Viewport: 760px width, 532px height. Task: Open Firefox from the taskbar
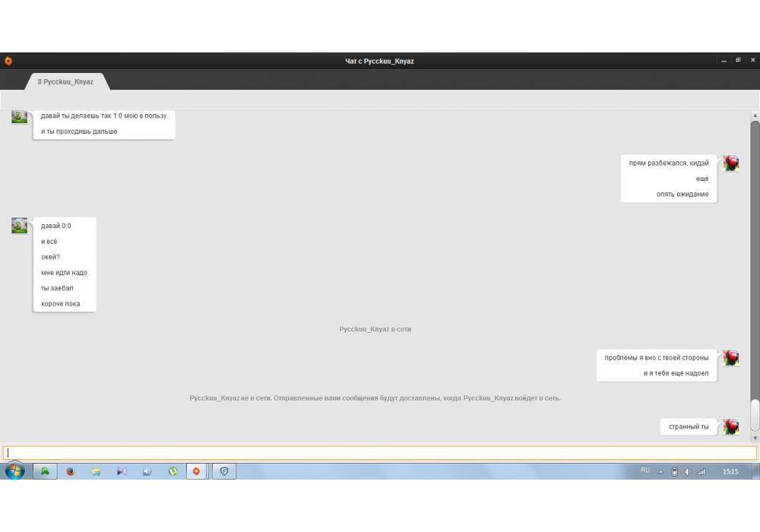click(x=71, y=471)
